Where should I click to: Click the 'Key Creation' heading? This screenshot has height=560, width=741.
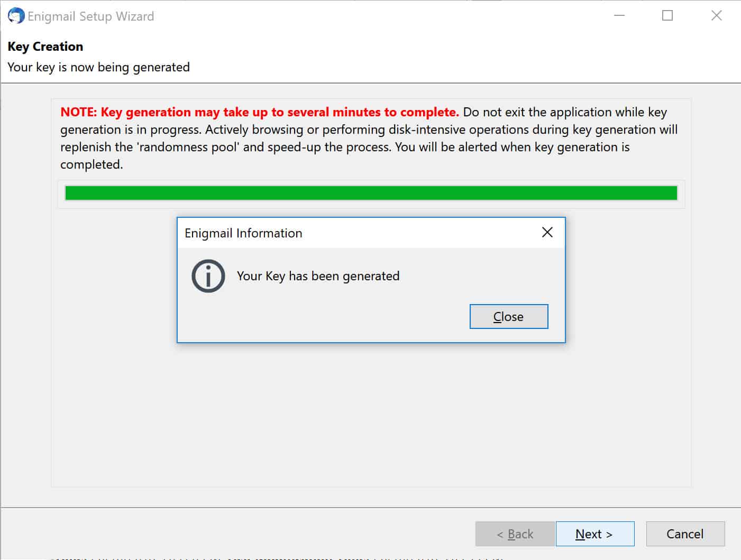tap(45, 47)
